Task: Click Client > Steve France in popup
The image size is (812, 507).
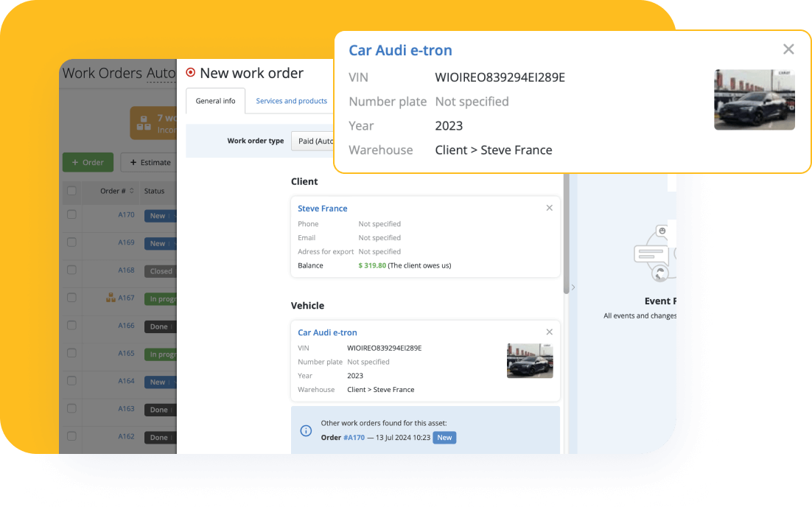Action: (494, 150)
